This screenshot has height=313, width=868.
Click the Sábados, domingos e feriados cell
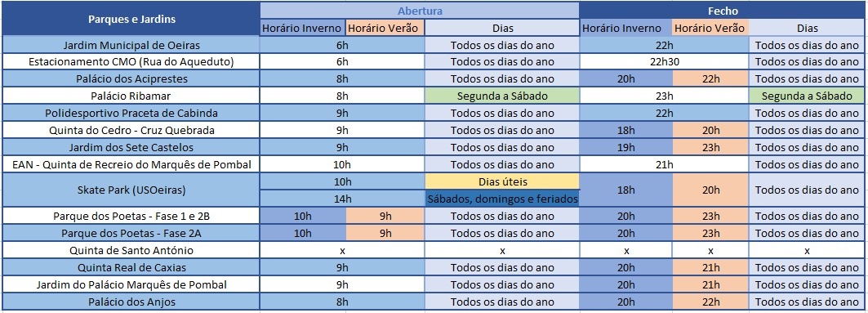pos(502,199)
